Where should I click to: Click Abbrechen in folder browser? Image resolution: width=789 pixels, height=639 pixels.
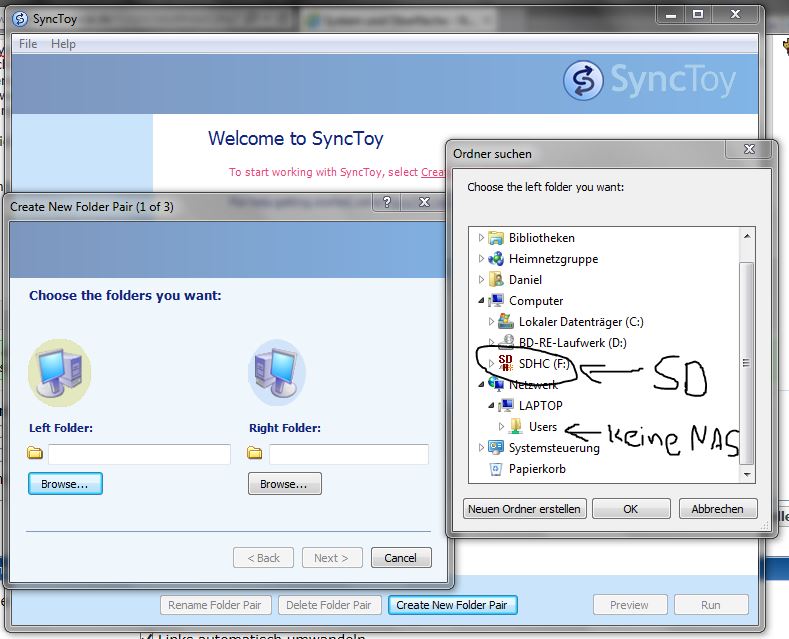718,509
